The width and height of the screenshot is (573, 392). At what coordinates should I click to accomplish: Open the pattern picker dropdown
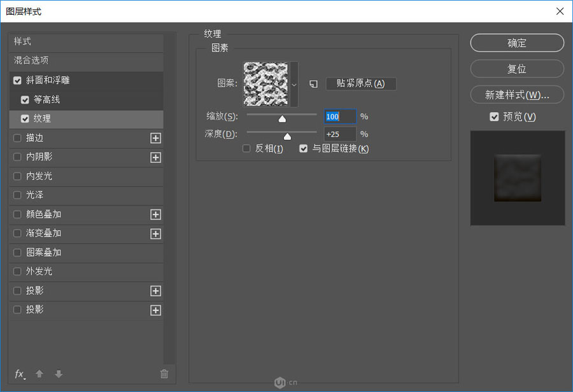pyautogui.click(x=294, y=84)
